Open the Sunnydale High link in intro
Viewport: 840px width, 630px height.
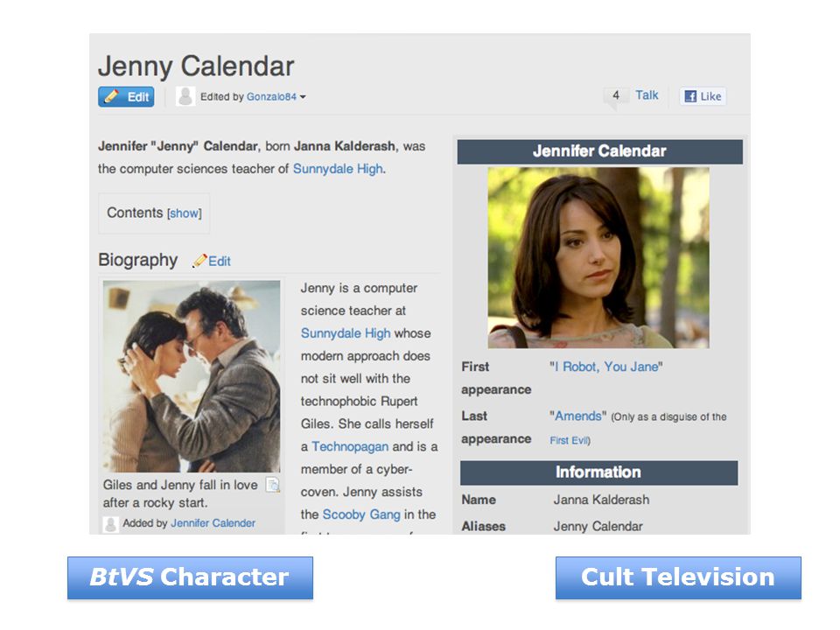point(338,169)
